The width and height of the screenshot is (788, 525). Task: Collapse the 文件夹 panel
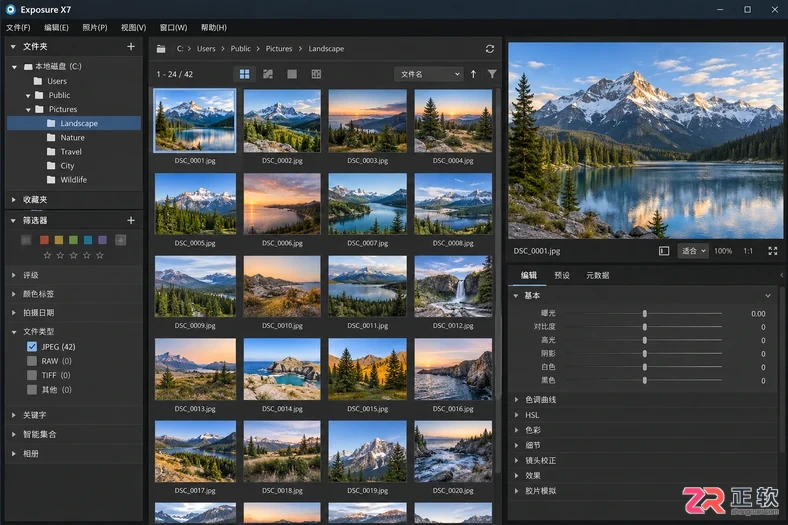(13, 47)
